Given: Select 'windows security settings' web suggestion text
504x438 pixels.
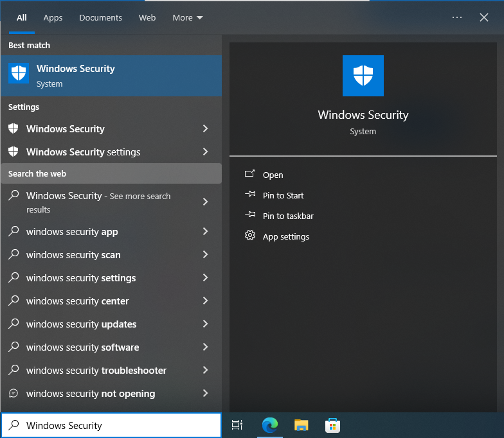Looking at the screenshot, I should click(81, 277).
